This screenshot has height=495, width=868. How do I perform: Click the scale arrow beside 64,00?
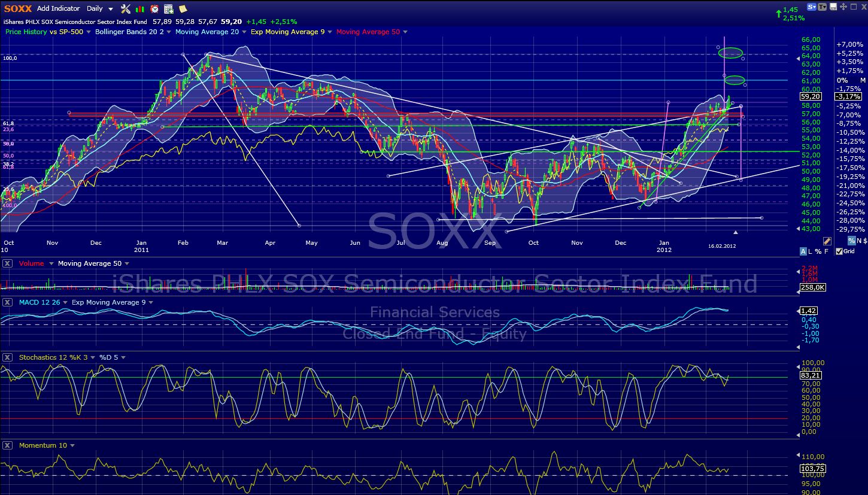coord(797,59)
